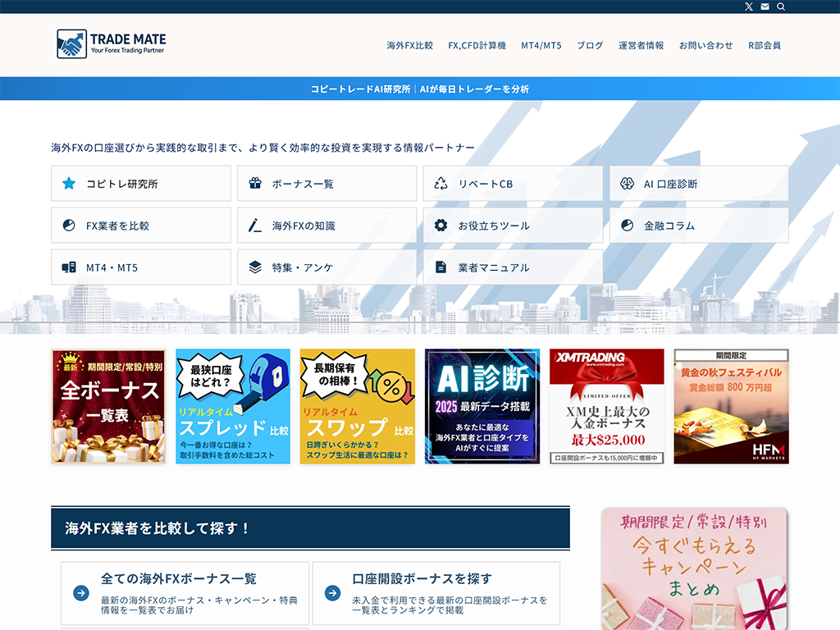
Task: Select the recycle icon next to リベートCB
Action: tap(441, 184)
